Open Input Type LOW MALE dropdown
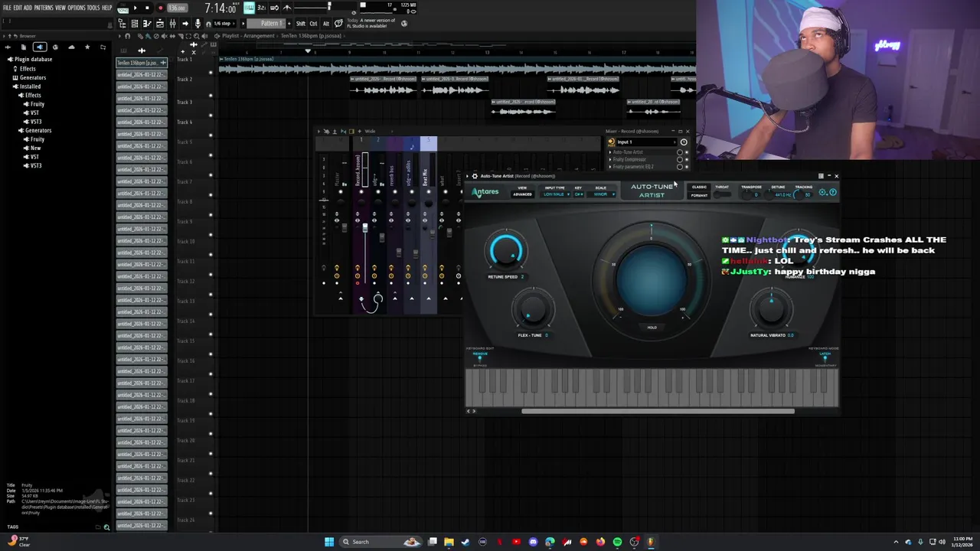 click(556, 194)
